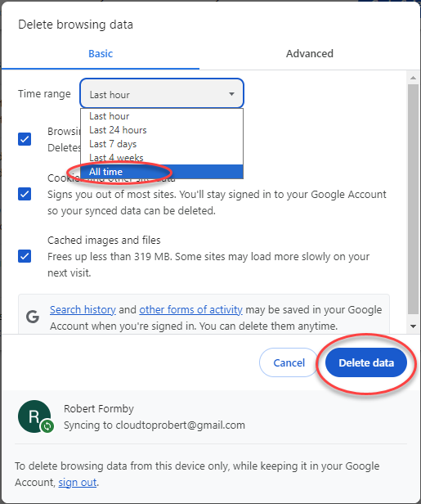Open the Search history link
421x504 pixels.
[x=83, y=310]
